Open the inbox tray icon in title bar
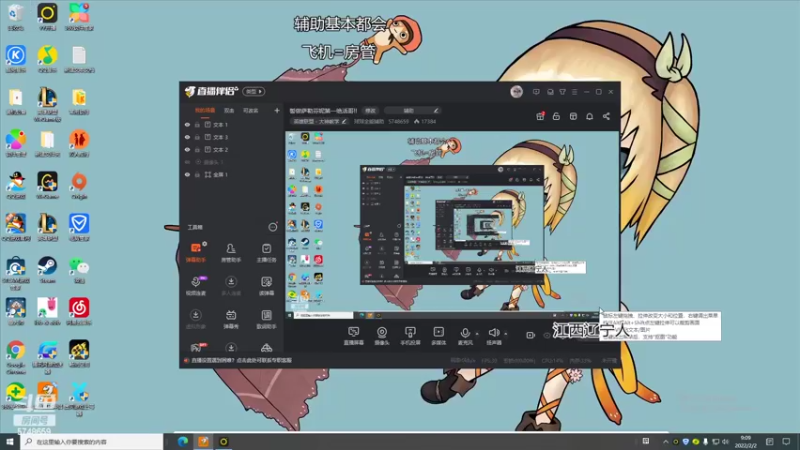 (550, 92)
